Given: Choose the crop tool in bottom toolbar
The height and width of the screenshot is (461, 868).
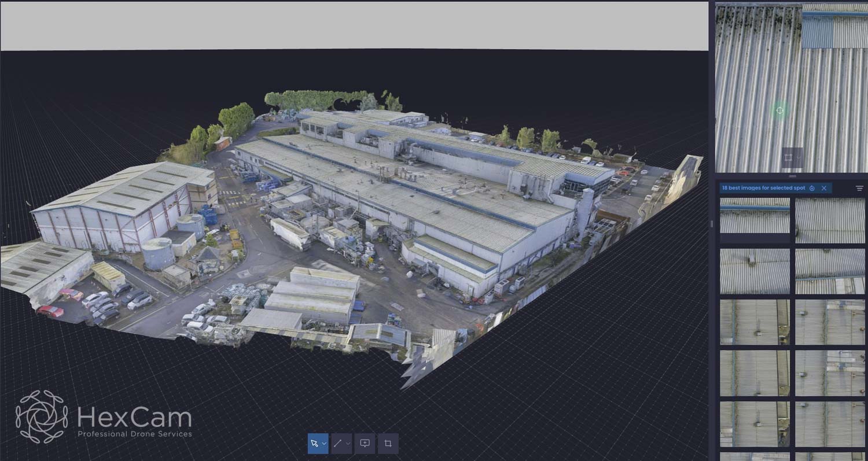Looking at the screenshot, I should point(388,444).
